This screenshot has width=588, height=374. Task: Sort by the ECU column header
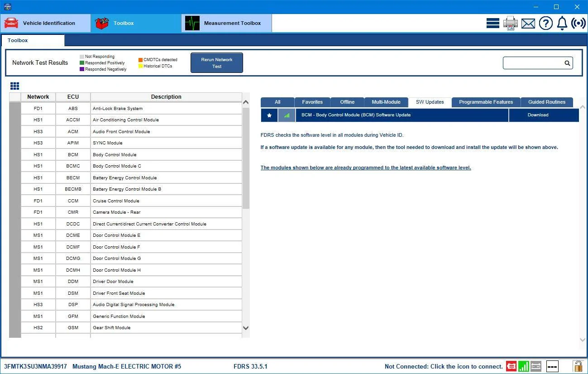pyautogui.click(x=73, y=97)
